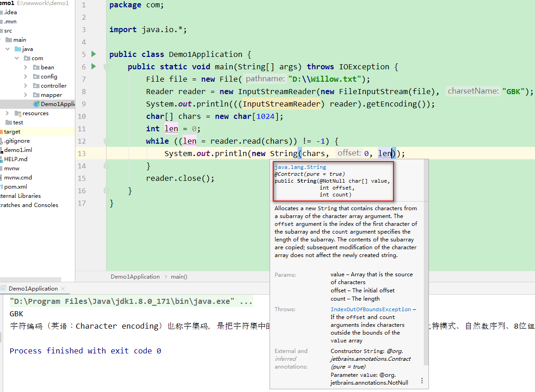The height and width of the screenshot is (392, 535).
Task: Click the fold end marker at line 16
Action: [x=106, y=190]
